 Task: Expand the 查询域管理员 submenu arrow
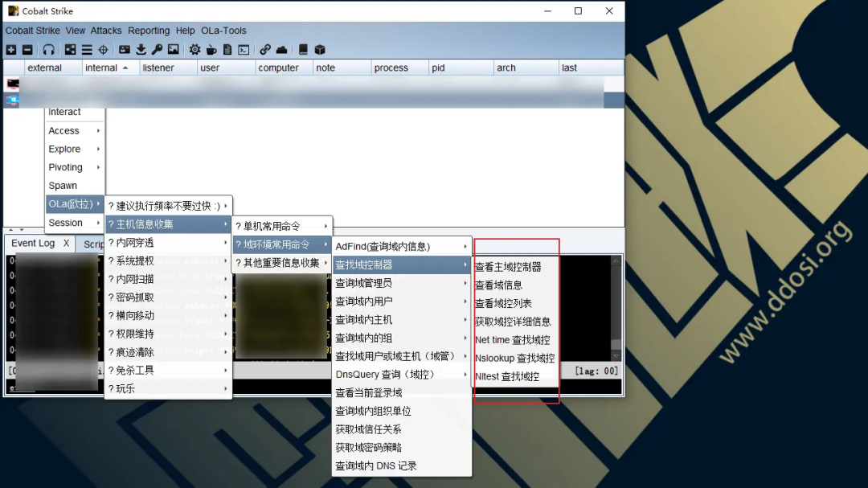point(465,283)
